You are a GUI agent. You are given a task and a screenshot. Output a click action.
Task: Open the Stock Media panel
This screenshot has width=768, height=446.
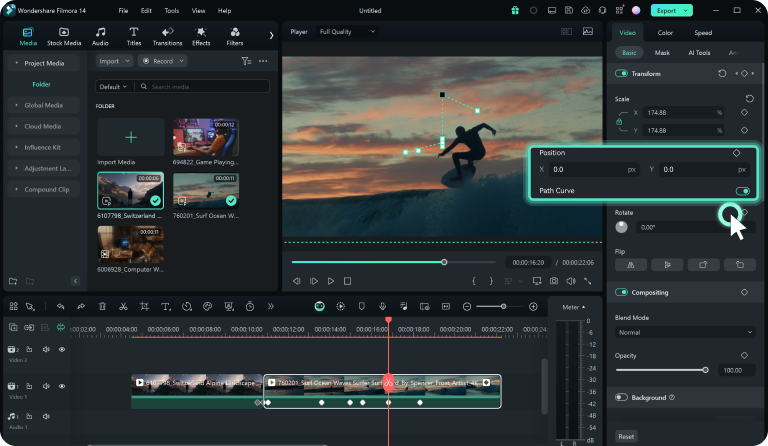[64, 37]
